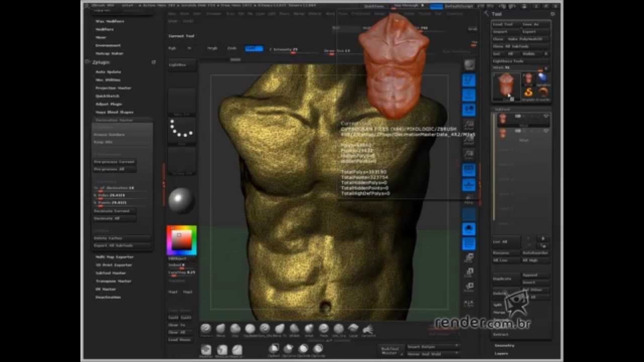Click the Rotate icon on right shelf
Image resolution: width=644 pixels, height=362 pixels.
pos(468,288)
